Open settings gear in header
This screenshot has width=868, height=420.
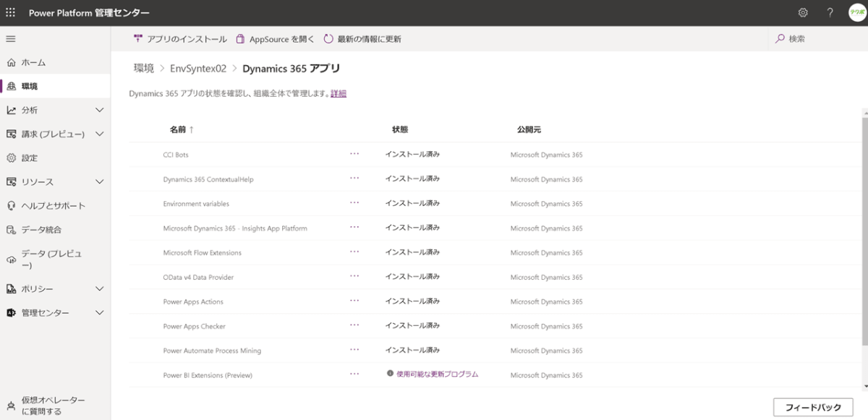[x=803, y=12]
